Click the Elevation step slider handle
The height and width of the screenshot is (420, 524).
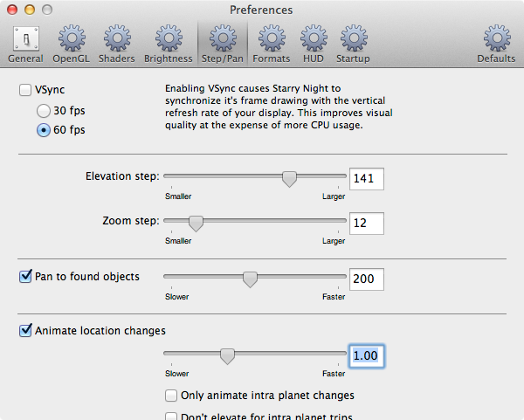289,178
